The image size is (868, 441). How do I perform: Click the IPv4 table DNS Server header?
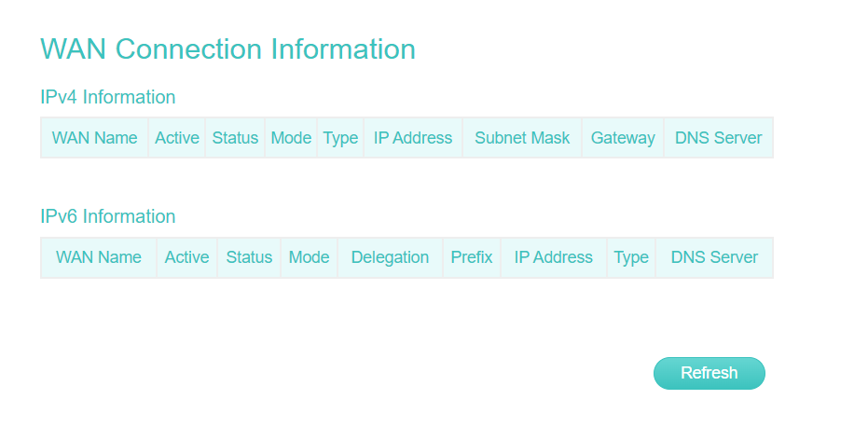pos(718,138)
